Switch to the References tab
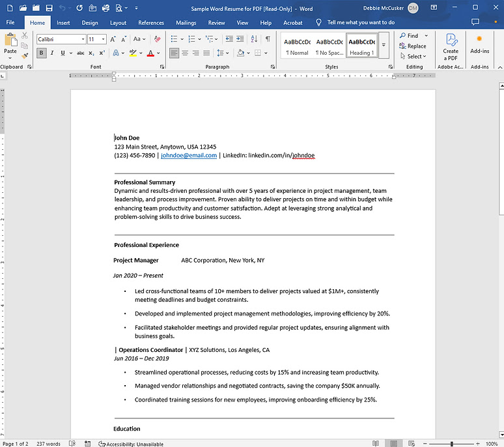This screenshot has width=504, height=447. click(151, 23)
